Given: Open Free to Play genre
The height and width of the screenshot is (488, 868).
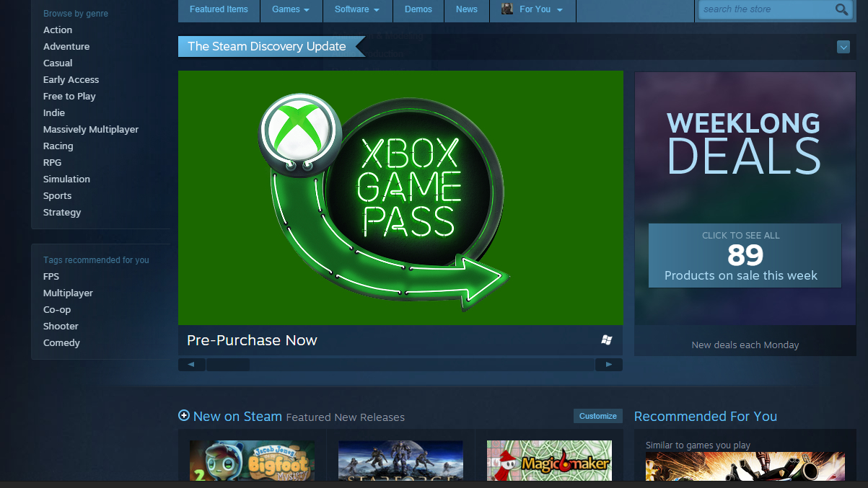Looking at the screenshot, I should coord(69,96).
